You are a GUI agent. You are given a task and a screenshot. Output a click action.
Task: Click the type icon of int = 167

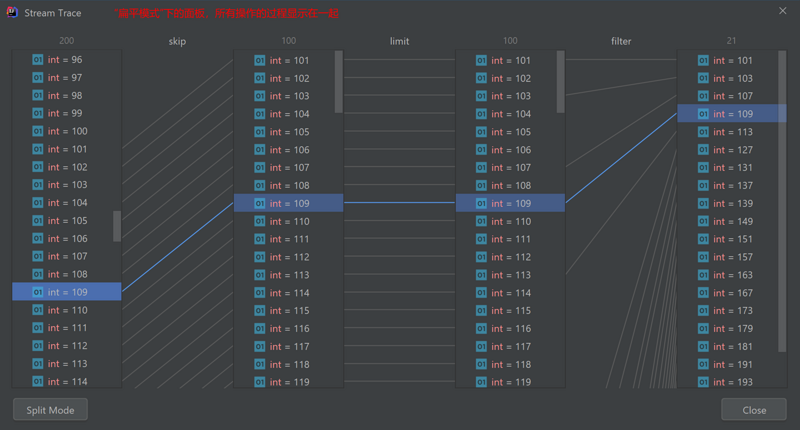click(703, 293)
